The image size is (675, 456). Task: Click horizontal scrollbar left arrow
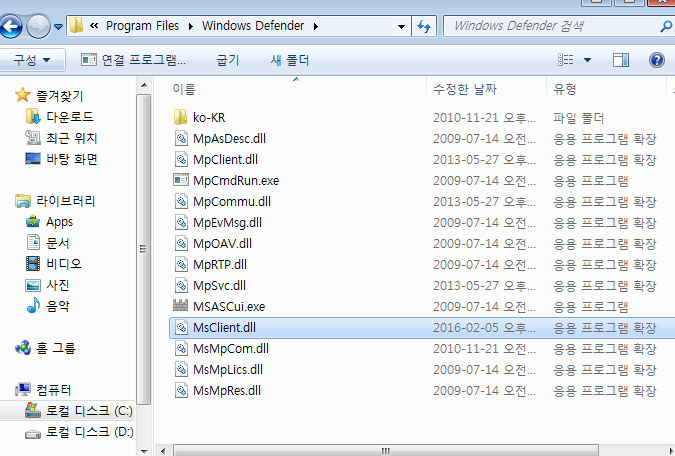[163, 451]
